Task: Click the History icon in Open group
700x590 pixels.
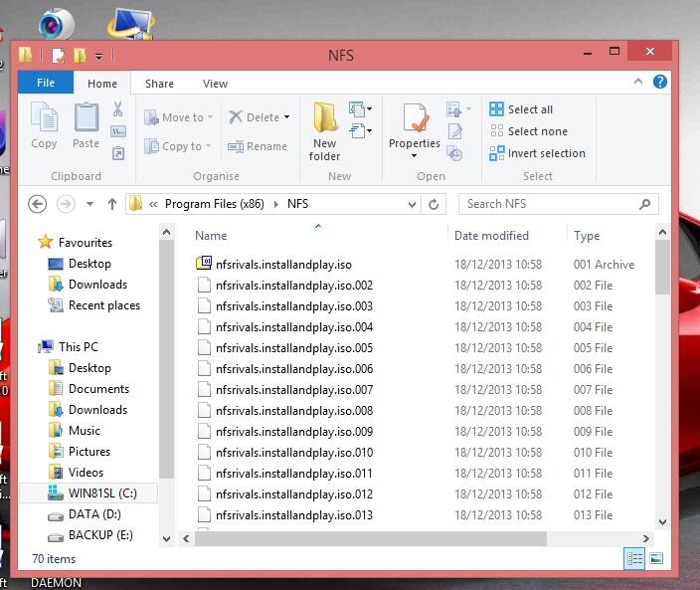Action: click(x=455, y=153)
